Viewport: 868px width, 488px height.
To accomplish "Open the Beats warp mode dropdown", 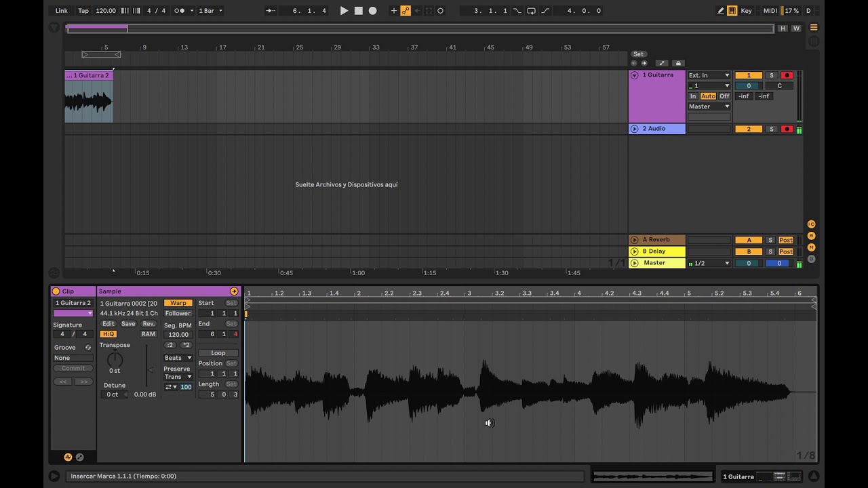I will pyautogui.click(x=178, y=358).
